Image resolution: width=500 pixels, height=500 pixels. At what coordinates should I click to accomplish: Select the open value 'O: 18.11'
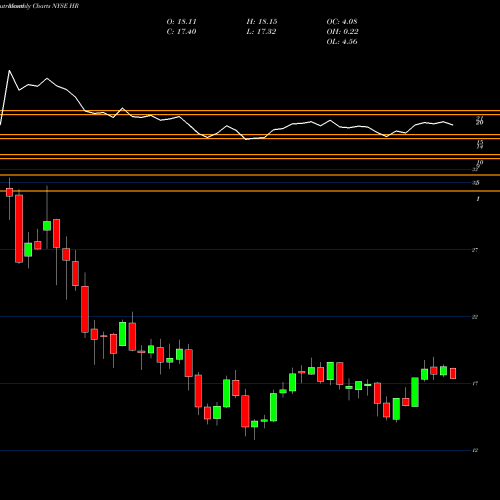coord(181,22)
